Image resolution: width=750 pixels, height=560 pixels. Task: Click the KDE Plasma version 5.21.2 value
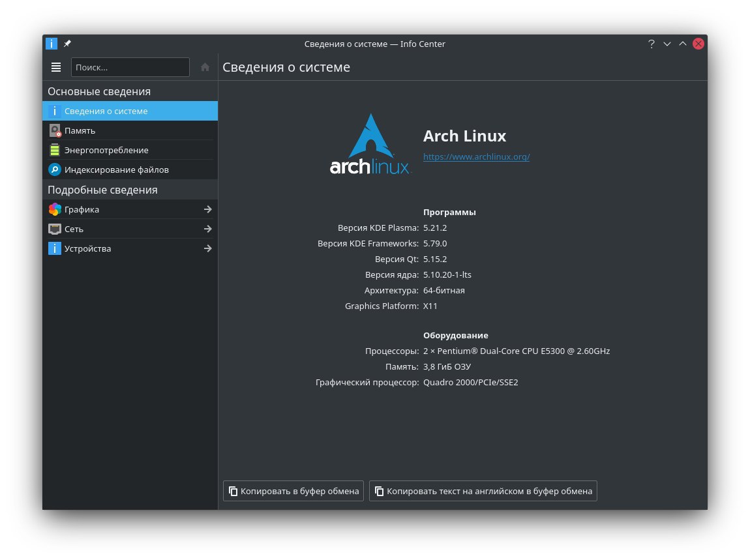point(435,228)
